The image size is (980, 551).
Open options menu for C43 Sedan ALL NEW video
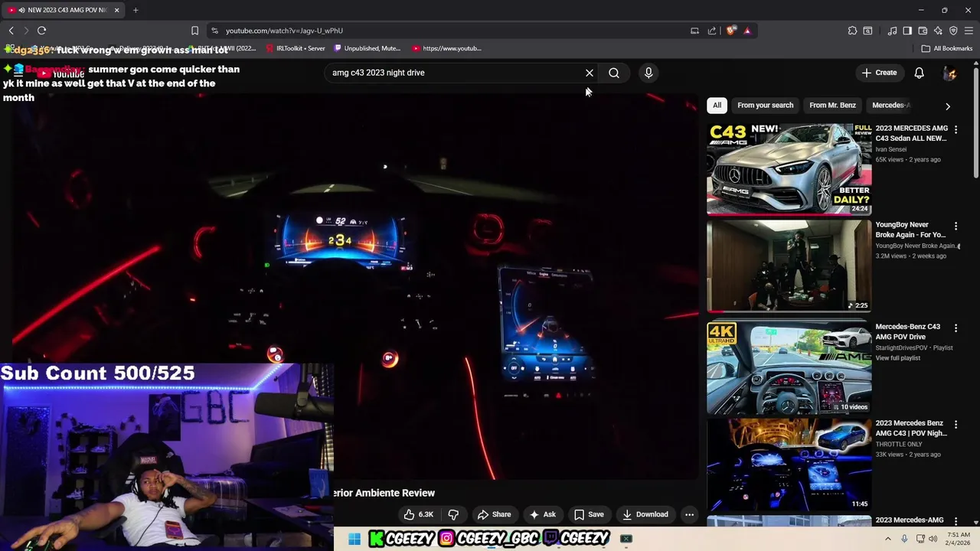pos(955,129)
